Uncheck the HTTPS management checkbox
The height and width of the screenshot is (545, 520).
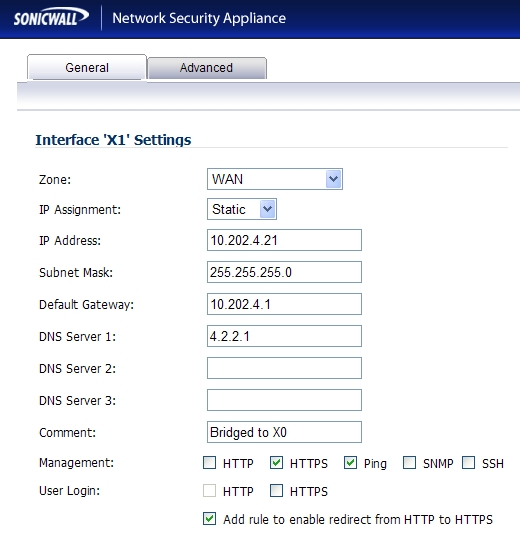point(276,463)
